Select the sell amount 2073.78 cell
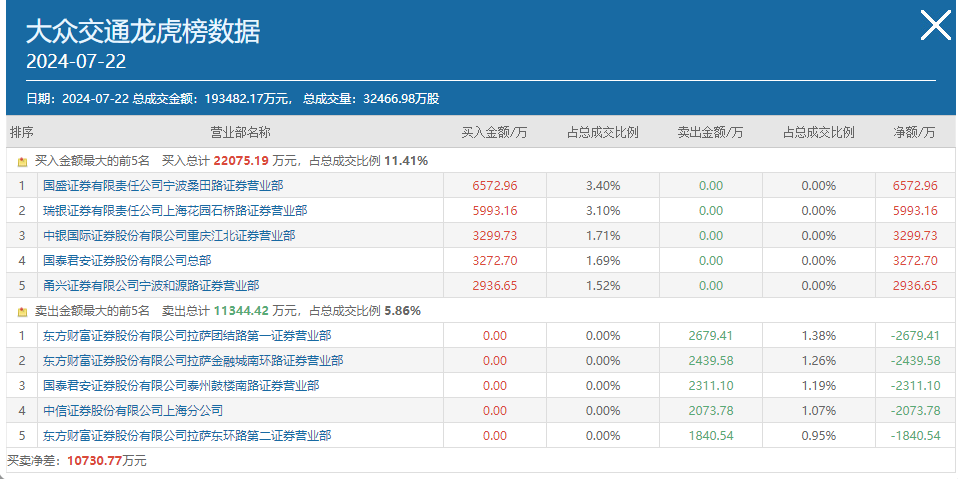Image resolution: width=958 pixels, height=479 pixels. tap(711, 411)
